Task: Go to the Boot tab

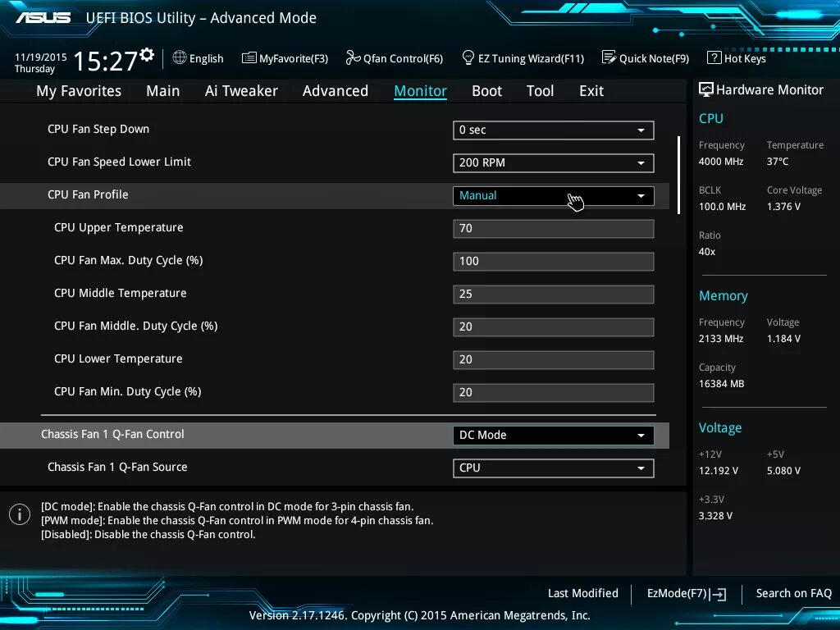Action: [x=486, y=91]
